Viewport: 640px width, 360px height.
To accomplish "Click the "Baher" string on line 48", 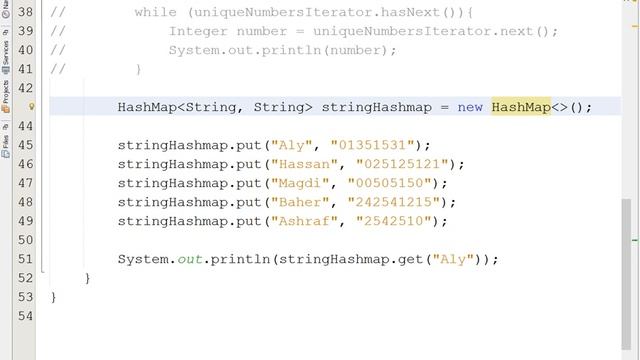I will [300, 202].
